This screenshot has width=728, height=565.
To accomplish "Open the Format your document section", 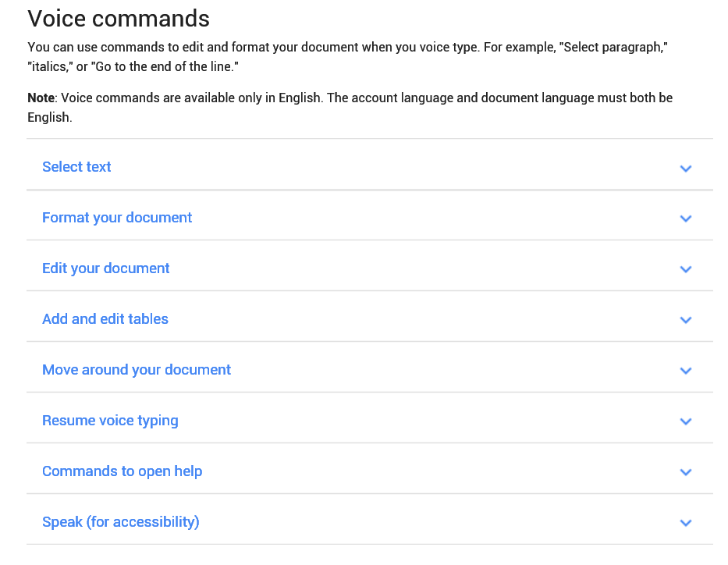I will (x=117, y=217).
